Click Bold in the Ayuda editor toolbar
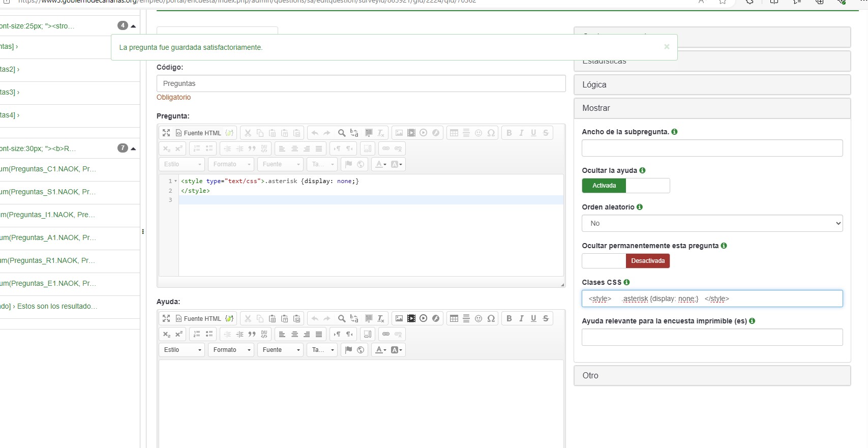The image size is (868, 448). coord(509,318)
